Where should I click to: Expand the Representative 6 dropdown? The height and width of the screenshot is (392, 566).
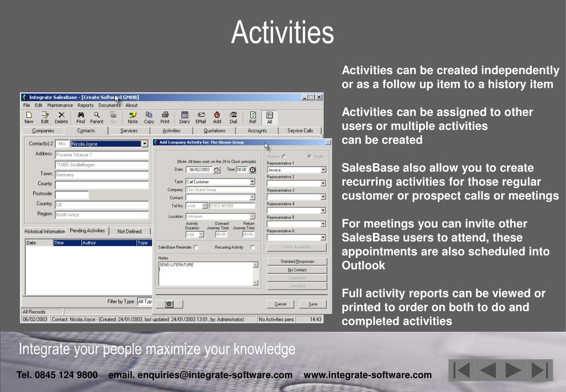[323, 238]
